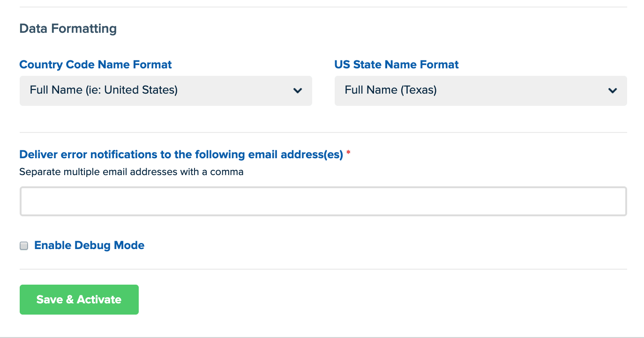The width and height of the screenshot is (644, 338).
Task: Click the divider line above Save & Activate
Action: click(x=323, y=269)
